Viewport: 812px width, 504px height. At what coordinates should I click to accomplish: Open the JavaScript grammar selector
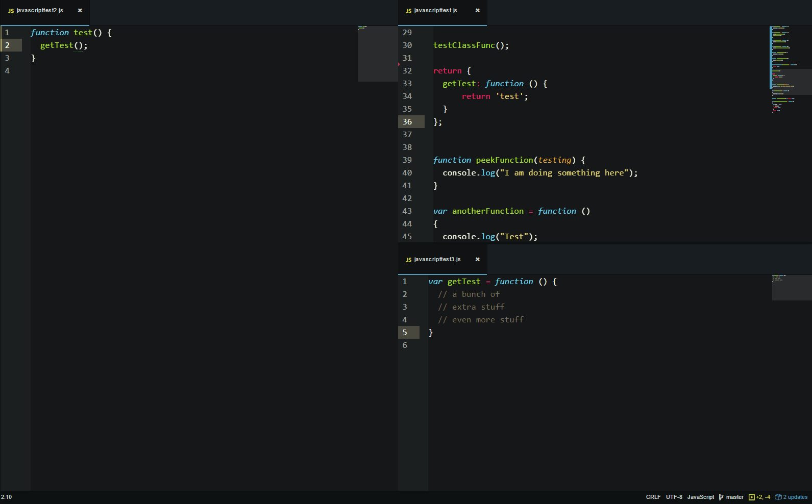pyautogui.click(x=700, y=497)
